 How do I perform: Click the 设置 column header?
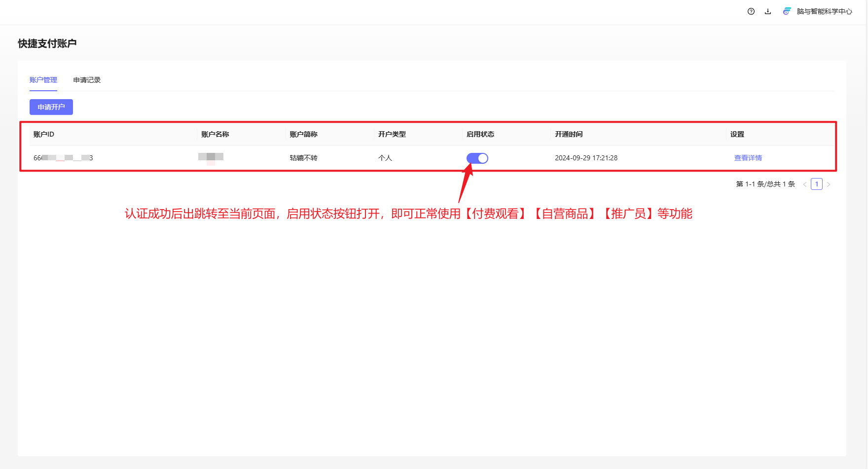(737, 134)
